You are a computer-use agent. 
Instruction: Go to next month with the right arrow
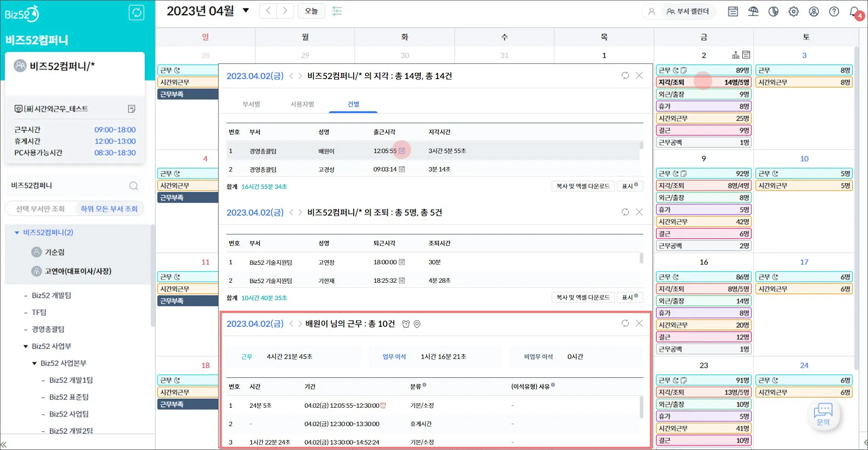point(285,11)
